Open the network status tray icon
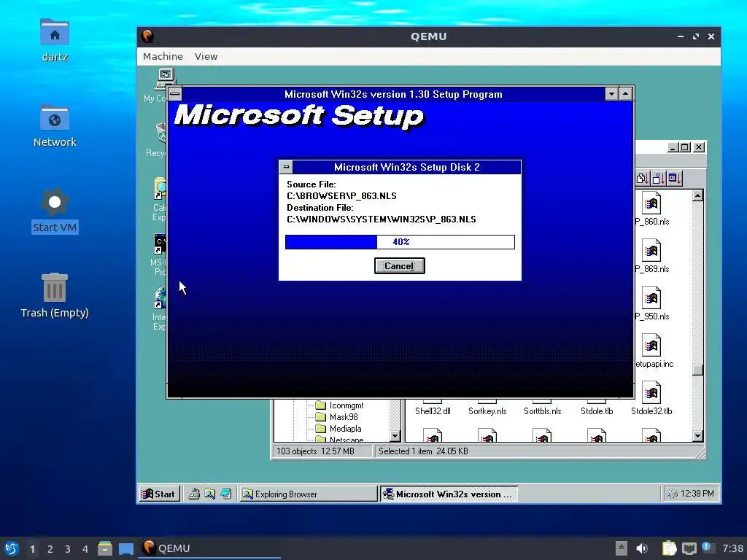This screenshot has width=747, height=560. [689, 548]
